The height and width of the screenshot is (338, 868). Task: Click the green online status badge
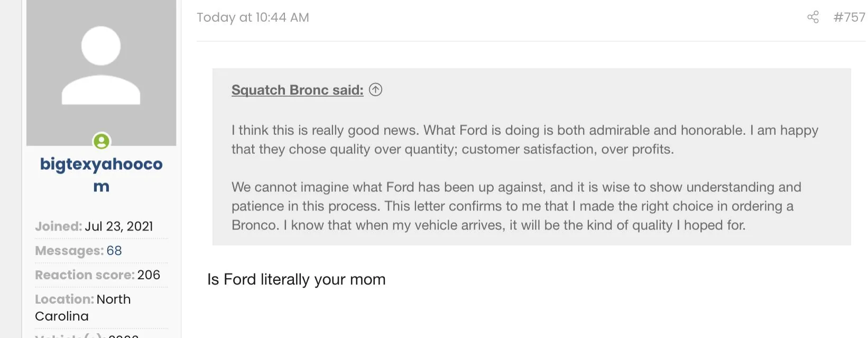pos(101,141)
